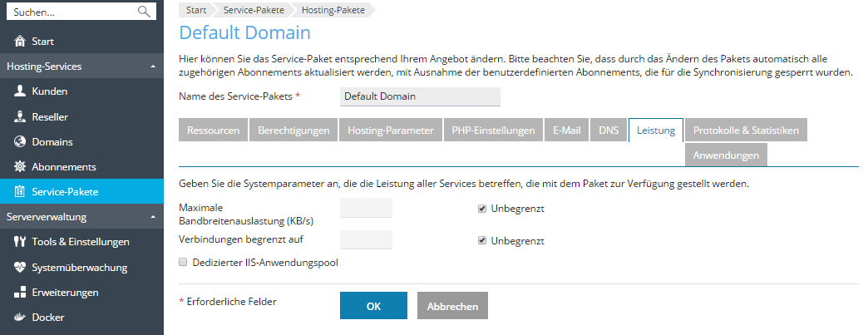Screen dimensions: 868x335
Task: Open the Protokolle & Statistiken tab
Action: tap(746, 131)
